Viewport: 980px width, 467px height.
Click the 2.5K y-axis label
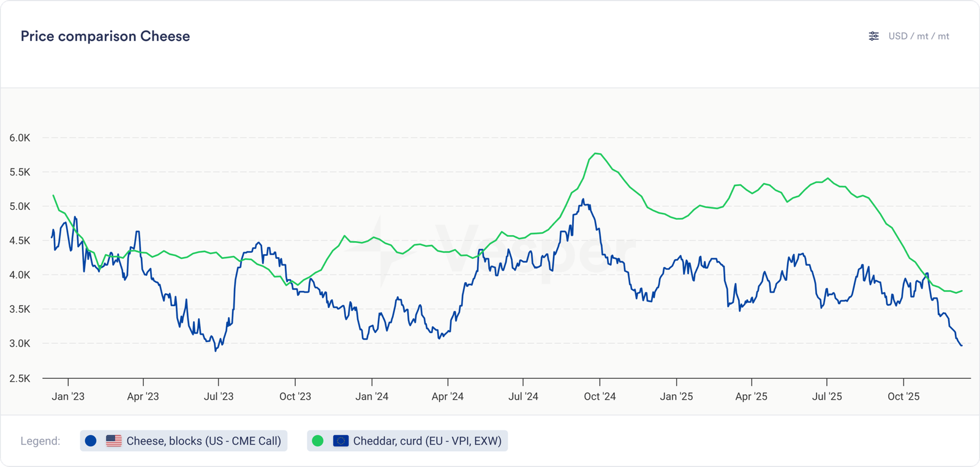tap(20, 378)
